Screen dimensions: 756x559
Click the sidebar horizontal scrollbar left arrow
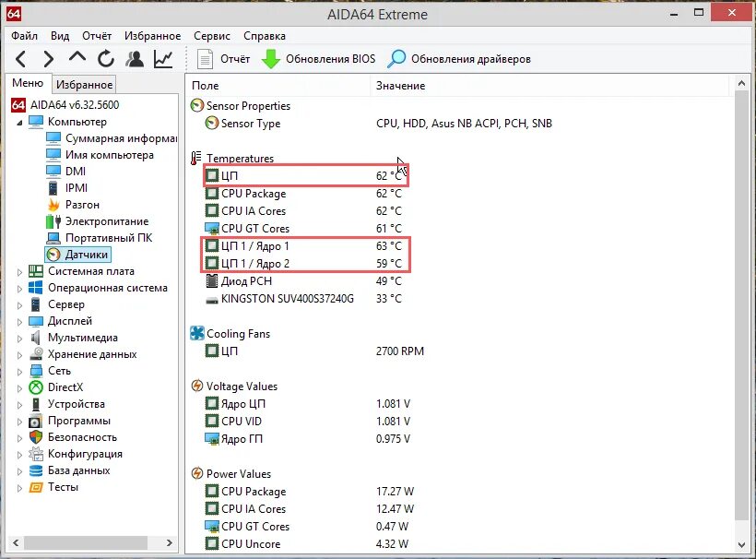click(16, 542)
